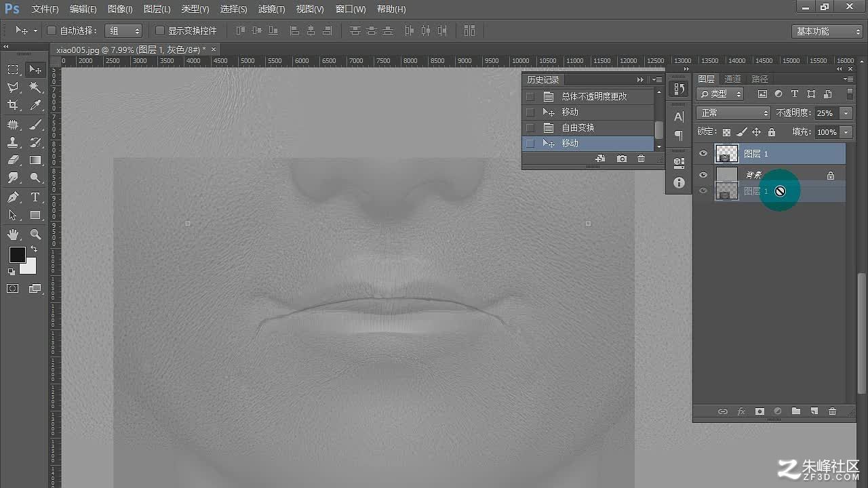Select the Rectangular Marquee tool
Screen dimensions: 868x488
pos(13,70)
